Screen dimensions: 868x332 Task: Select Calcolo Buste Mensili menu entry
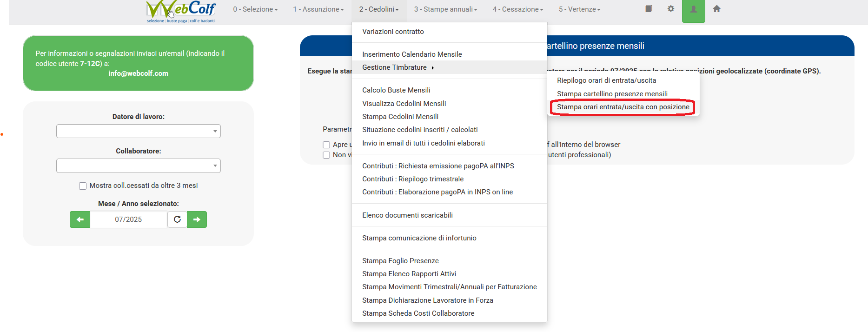pyautogui.click(x=396, y=90)
